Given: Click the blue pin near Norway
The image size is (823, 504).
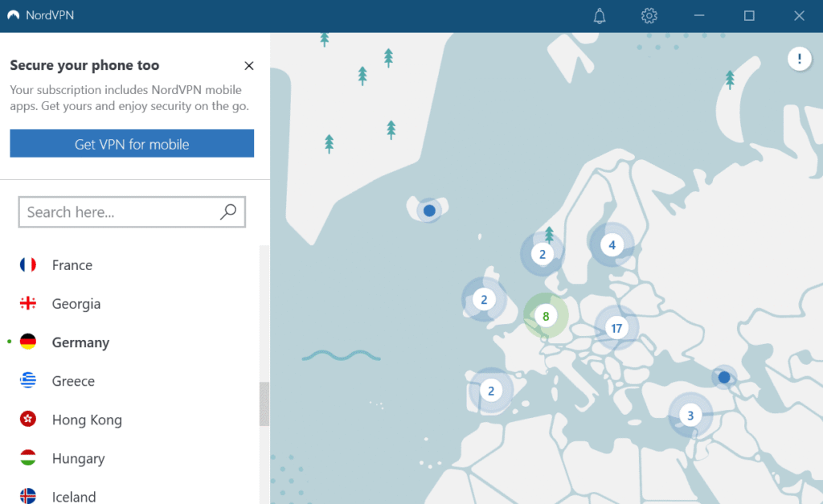Looking at the screenshot, I should [x=428, y=210].
